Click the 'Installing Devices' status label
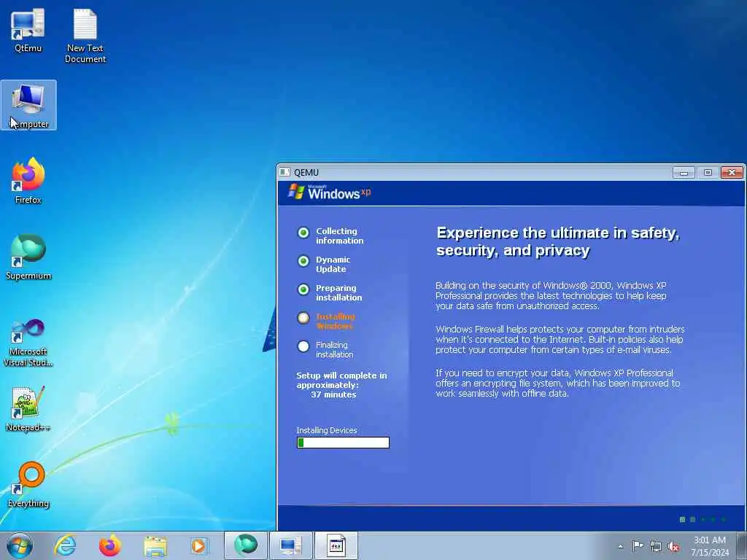Viewport: 747px width, 560px height. click(x=327, y=430)
